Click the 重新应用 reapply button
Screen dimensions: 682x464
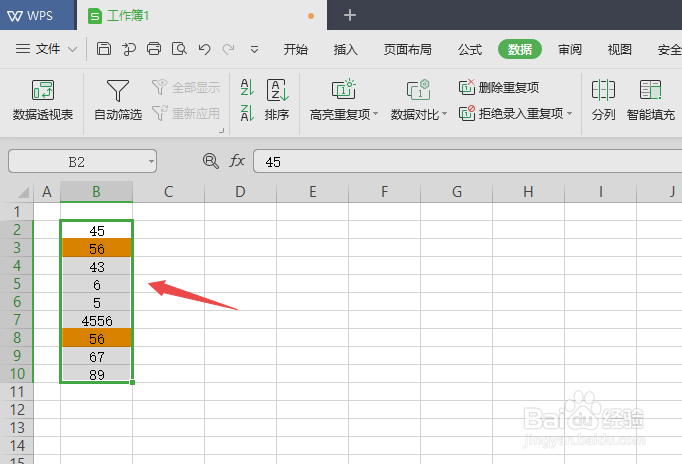click(186, 113)
